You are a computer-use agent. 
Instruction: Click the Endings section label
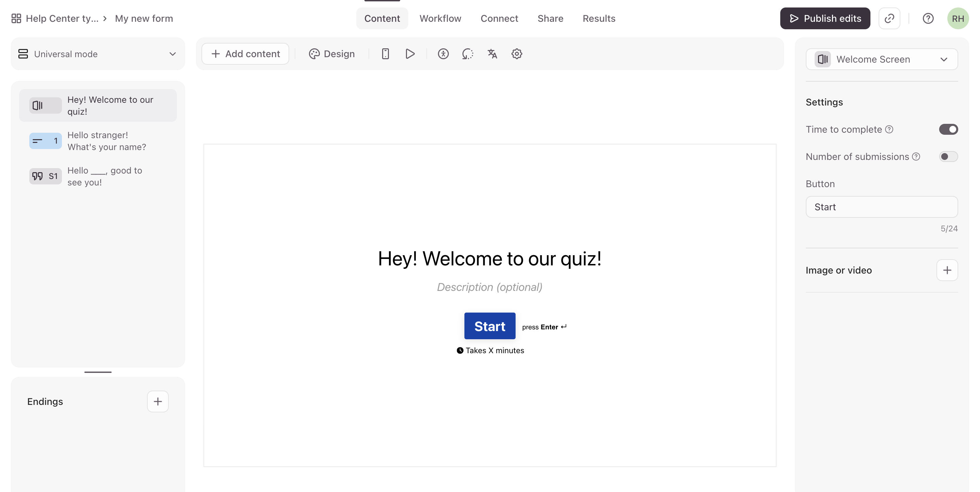[45, 401]
